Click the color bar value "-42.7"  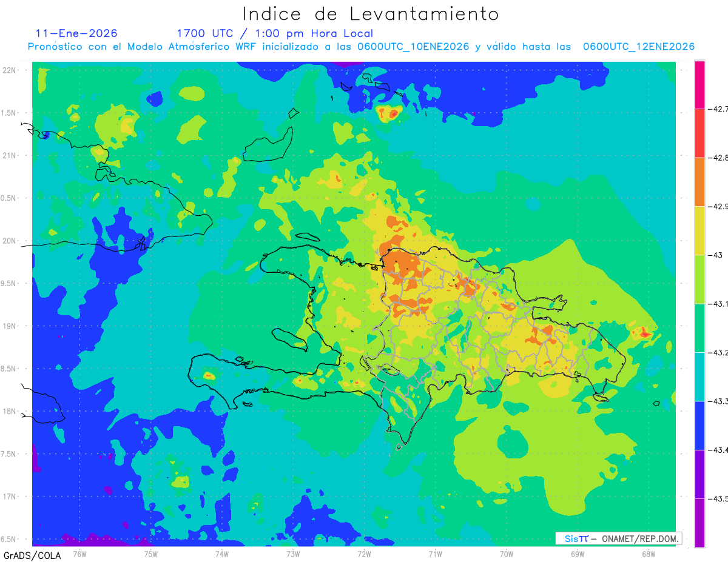[719, 109]
